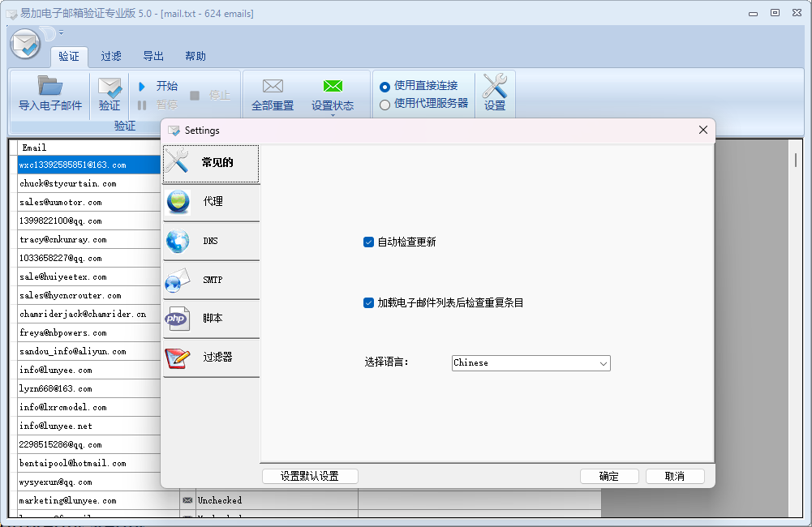Screen dimensions: 812x527
Task: Select row sandou_info@aliyun.com
Action: pos(89,352)
